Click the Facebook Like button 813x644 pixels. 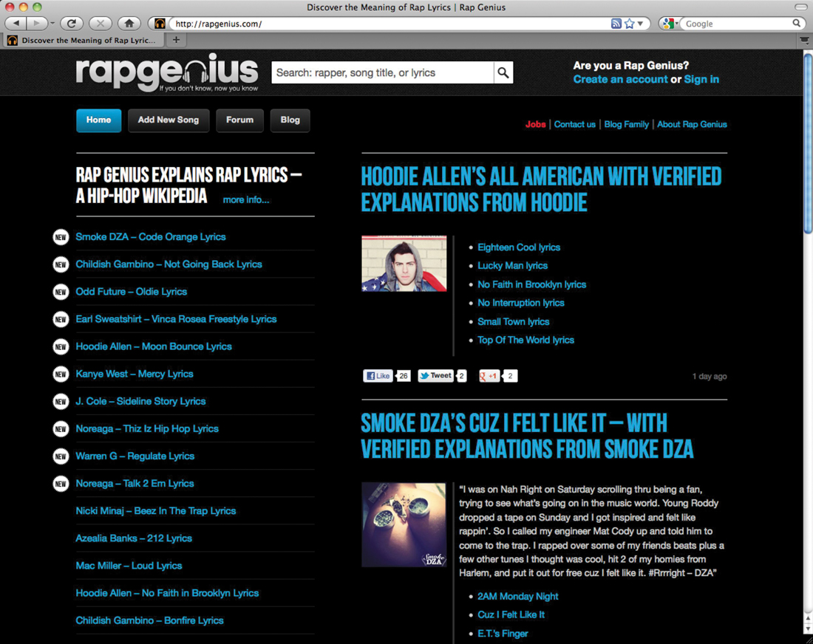tap(378, 376)
